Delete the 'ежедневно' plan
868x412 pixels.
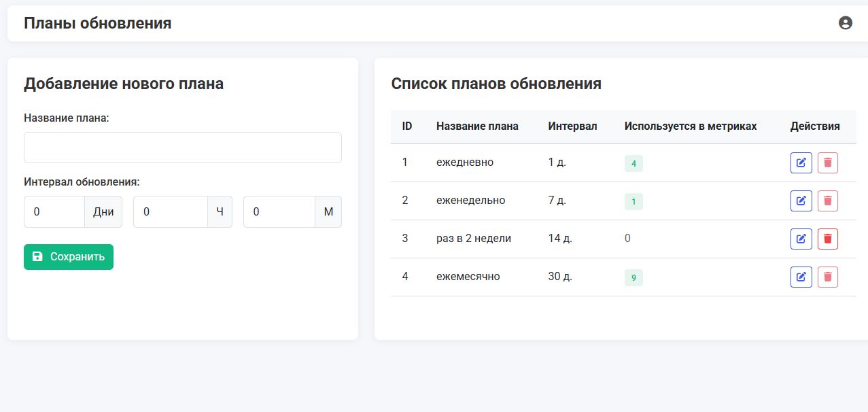(827, 163)
